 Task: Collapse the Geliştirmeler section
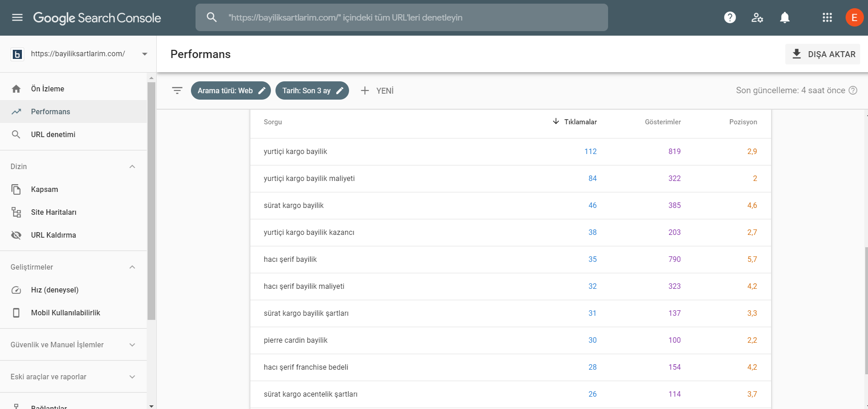pyautogui.click(x=132, y=267)
